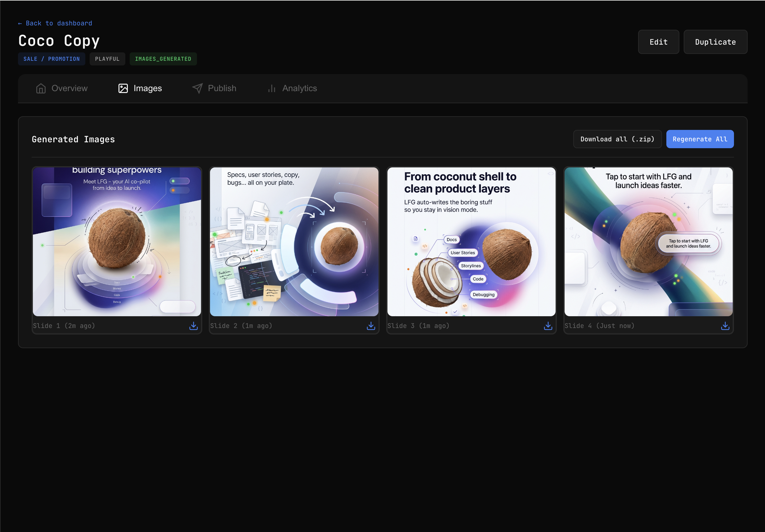Click Regenerate All button
The height and width of the screenshot is (532, 765).
[700, 139]
